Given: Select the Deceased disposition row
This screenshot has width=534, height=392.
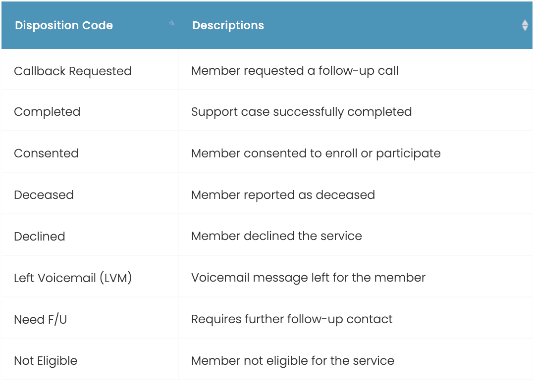Looking at the screenshot, I should pyautogui.click(x=44, y=195).
